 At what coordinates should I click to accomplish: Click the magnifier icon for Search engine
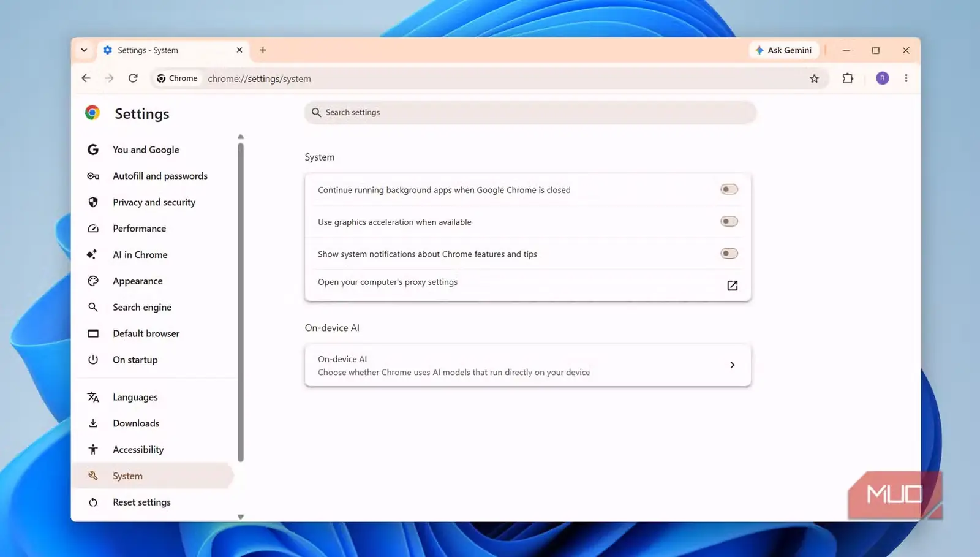point(93,307)
